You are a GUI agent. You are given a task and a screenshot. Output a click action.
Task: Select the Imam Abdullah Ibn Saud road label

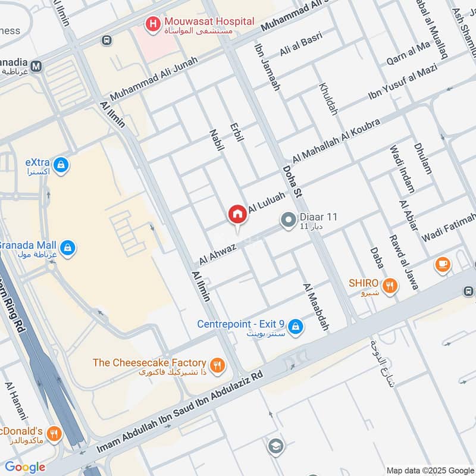tap(180, 412)
